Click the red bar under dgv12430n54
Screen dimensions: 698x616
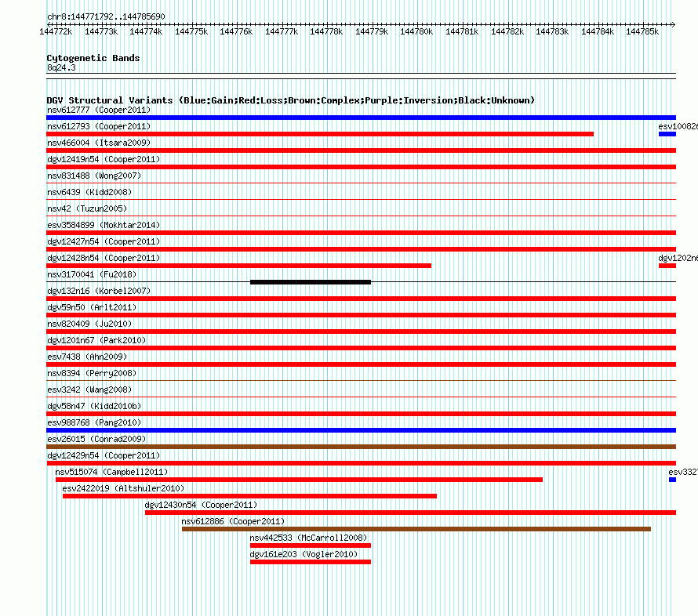(410, 513)
